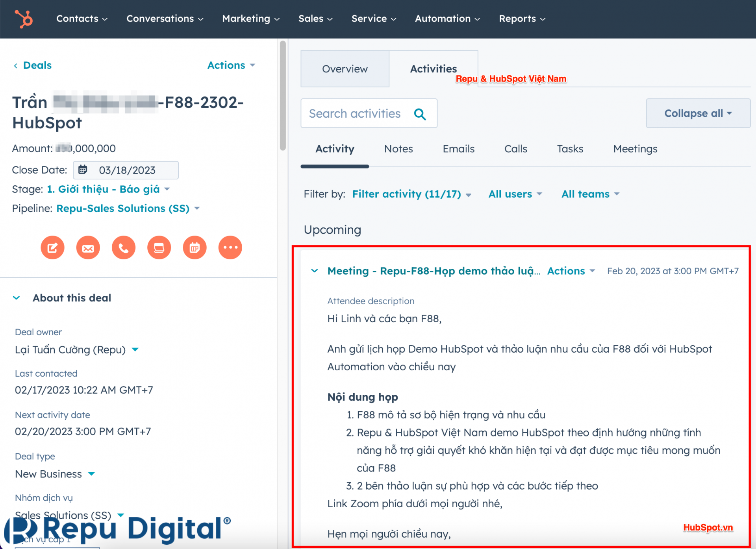Open the meeting card Actions dropdown
The height and width of the screenshot is (549, 756).
click(x=571, y=271)
